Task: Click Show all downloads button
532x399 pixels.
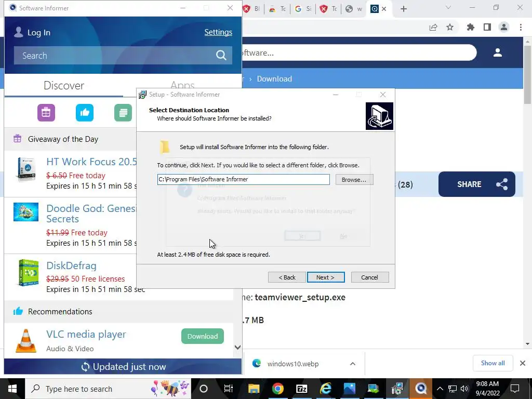Action: (x=493, y=363)
